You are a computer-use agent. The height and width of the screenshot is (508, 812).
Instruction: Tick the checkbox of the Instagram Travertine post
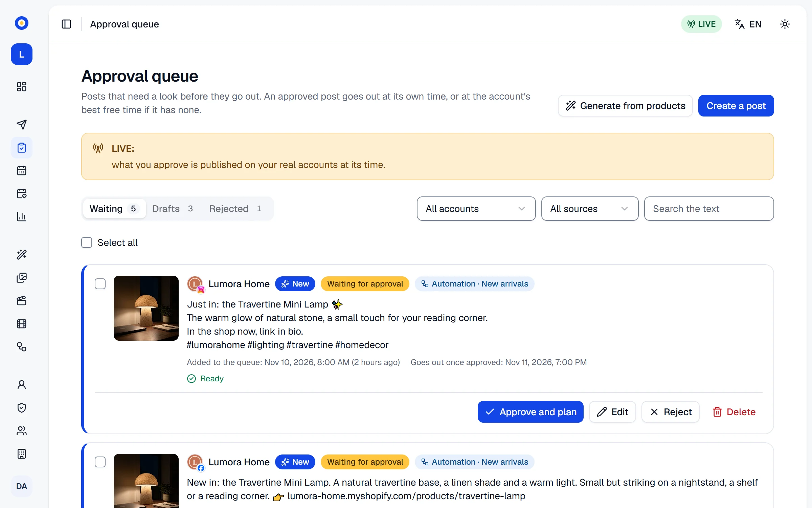[100, 284]
